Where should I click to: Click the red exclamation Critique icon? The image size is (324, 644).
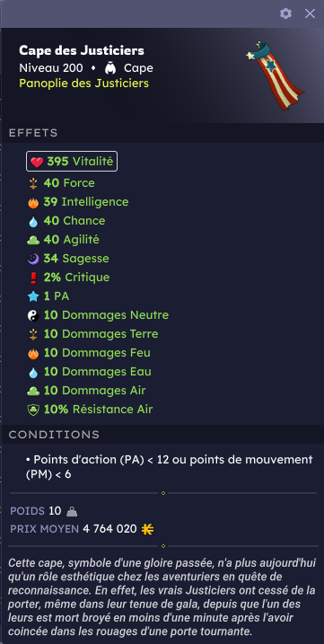[33, 278]
